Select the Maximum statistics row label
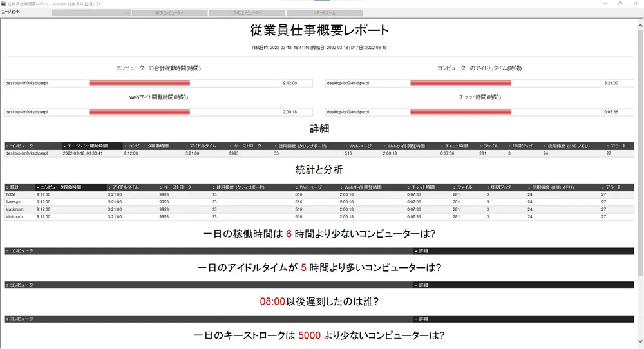Image resolution: width=644 pixels, height=349 pixels. tap(14, 209)
